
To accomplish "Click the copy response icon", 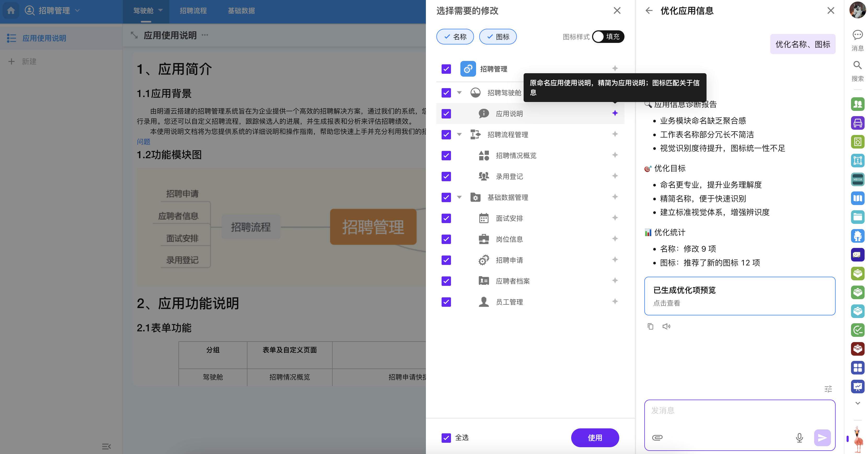I will (650, 326).
